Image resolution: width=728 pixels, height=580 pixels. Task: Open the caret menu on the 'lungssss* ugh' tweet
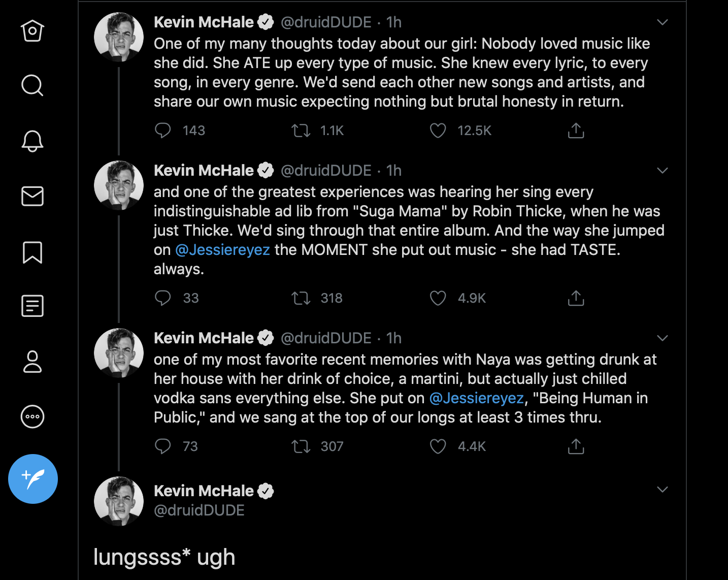pyautogui.click(x=662, y=490)
